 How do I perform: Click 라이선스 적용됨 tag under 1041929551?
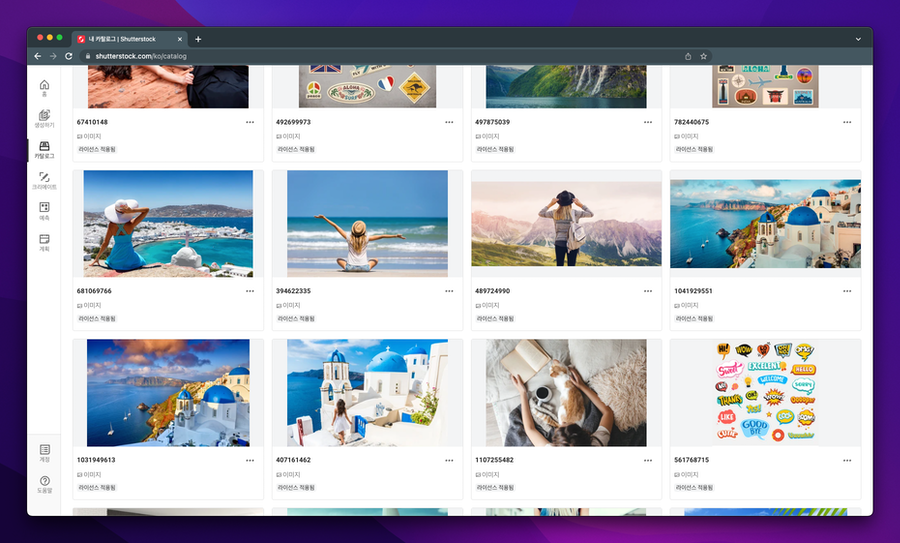[695, 319]
